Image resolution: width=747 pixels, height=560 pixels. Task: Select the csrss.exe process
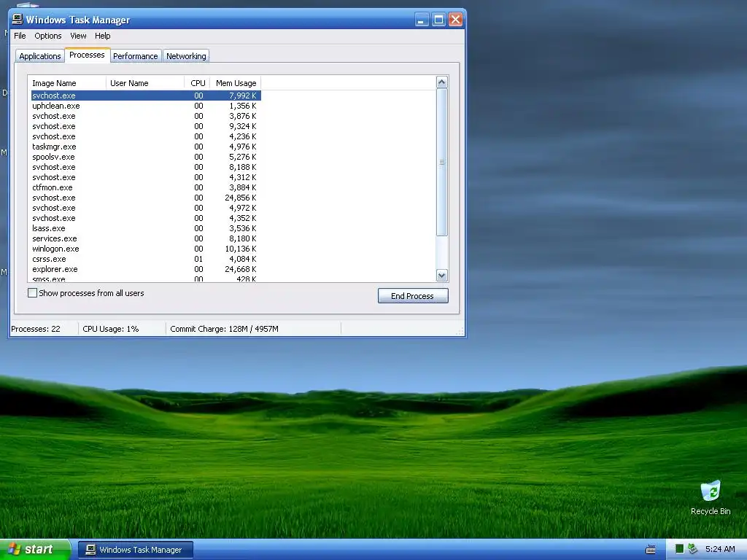(x=146, y=259)
